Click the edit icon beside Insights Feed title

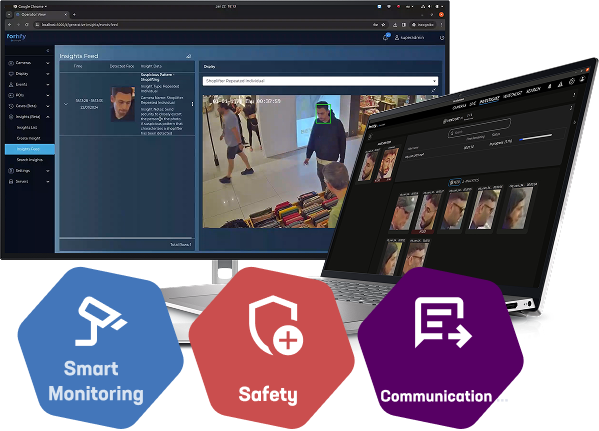tap(188, 56)
